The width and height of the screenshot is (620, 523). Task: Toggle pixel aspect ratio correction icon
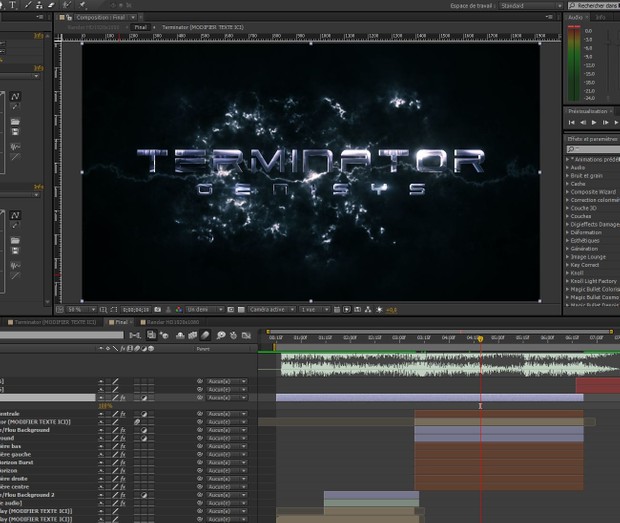click(337, 310)
